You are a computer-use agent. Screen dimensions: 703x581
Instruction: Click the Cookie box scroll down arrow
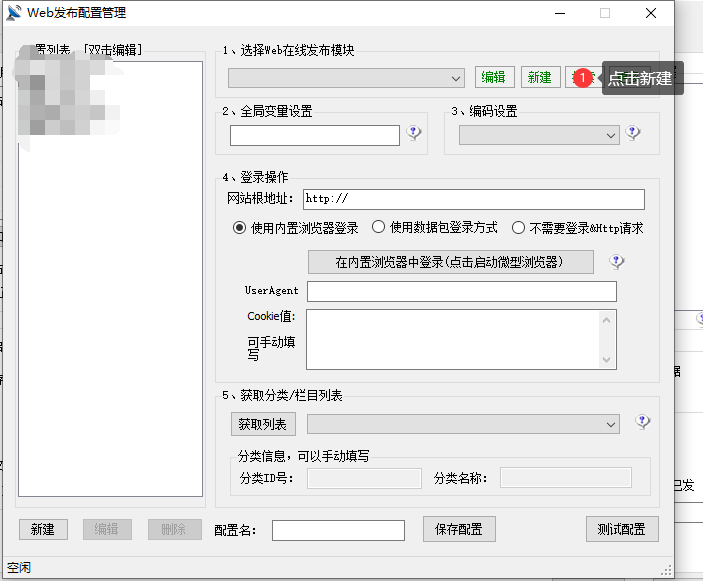click(606, 360)
